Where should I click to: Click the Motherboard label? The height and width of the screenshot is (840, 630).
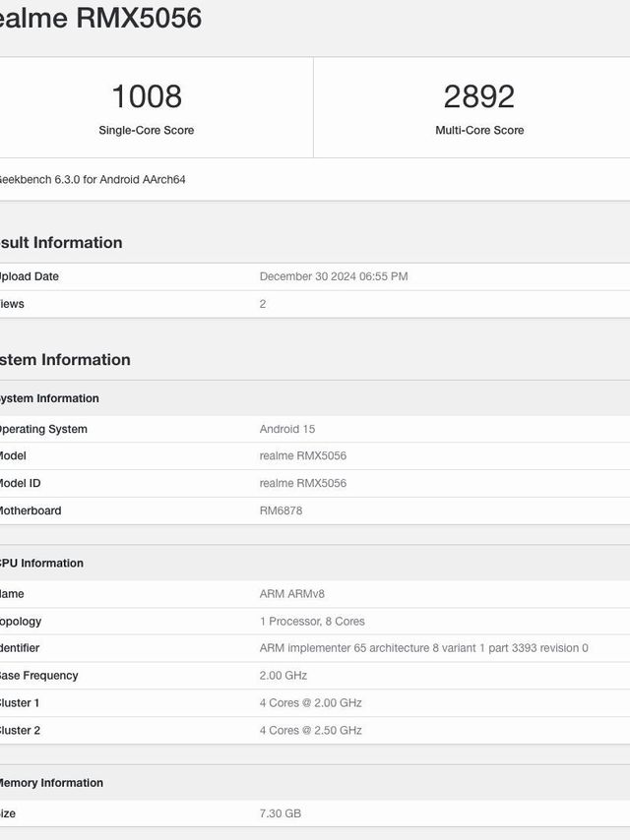coord(31,510)
